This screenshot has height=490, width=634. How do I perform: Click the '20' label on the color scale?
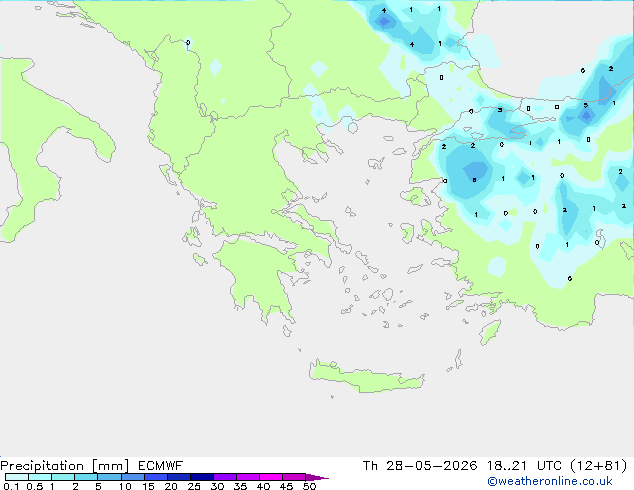(171, 486)
